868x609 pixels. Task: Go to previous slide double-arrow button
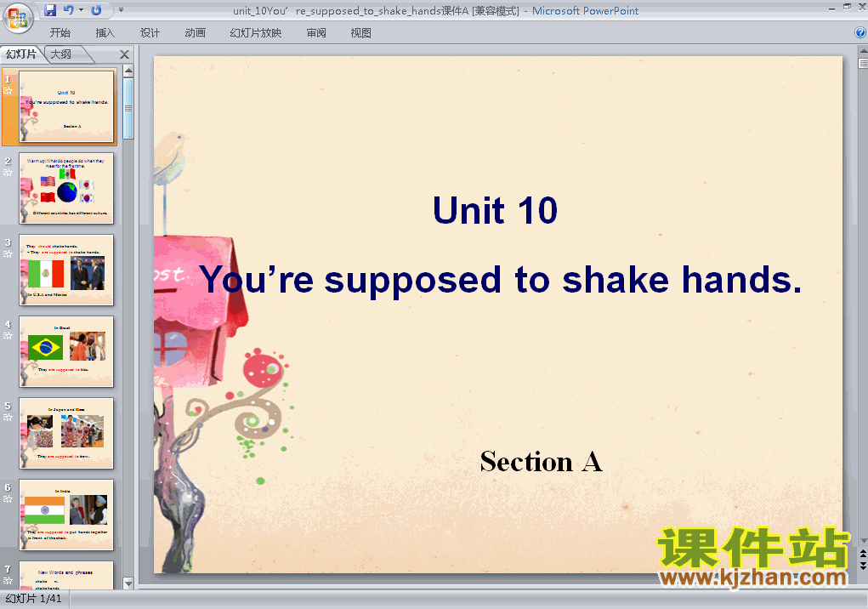(863, 554)
